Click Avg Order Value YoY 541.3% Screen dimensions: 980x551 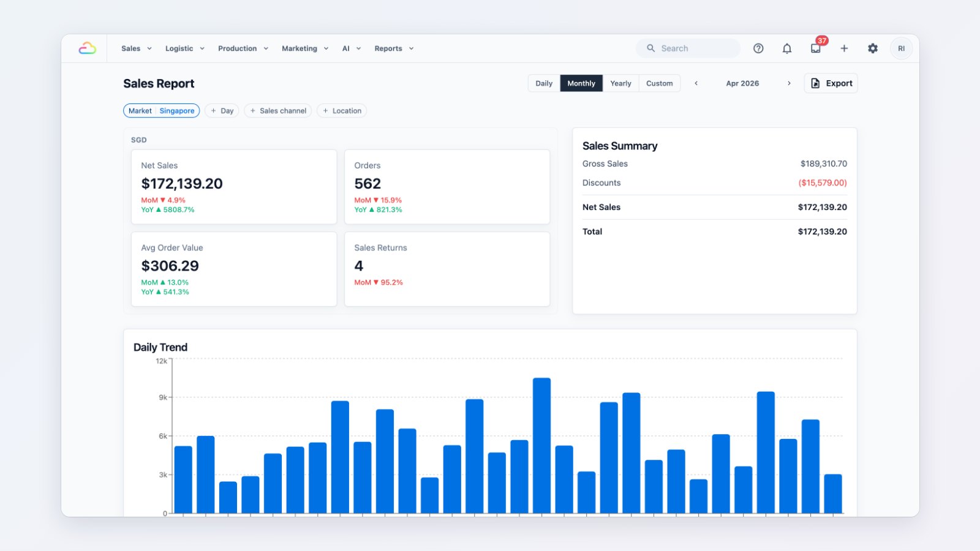tap(165, 292)
